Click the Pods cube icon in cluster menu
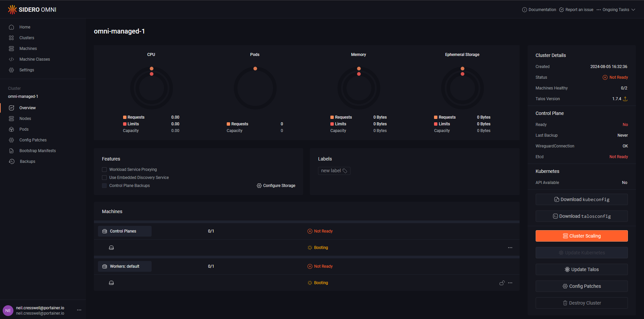The height and width of the screenshot is (319, 644). click(11, 129)
